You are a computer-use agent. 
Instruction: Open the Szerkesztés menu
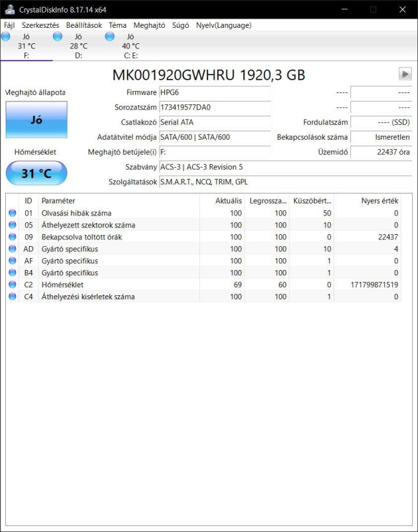pyautogui.click(x=41, y=25)
